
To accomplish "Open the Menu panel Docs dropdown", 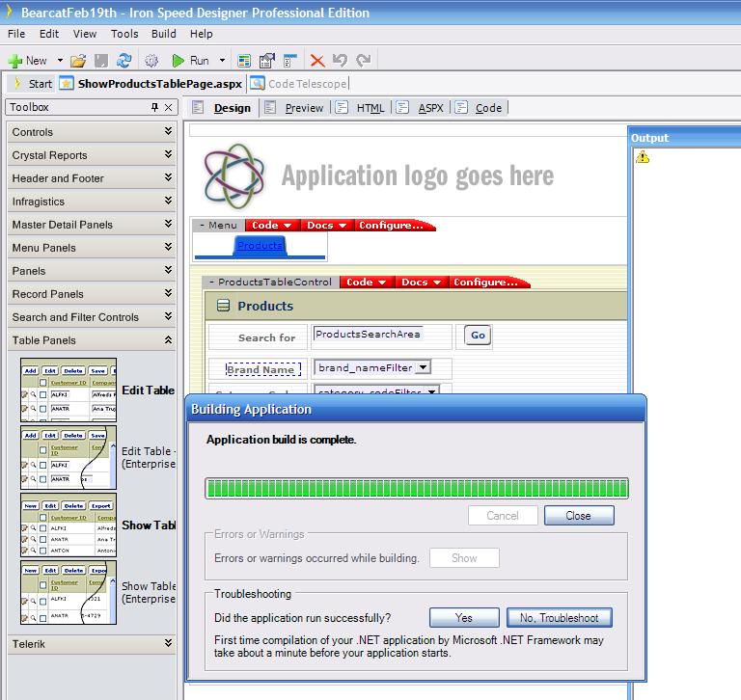I will 327,226.
